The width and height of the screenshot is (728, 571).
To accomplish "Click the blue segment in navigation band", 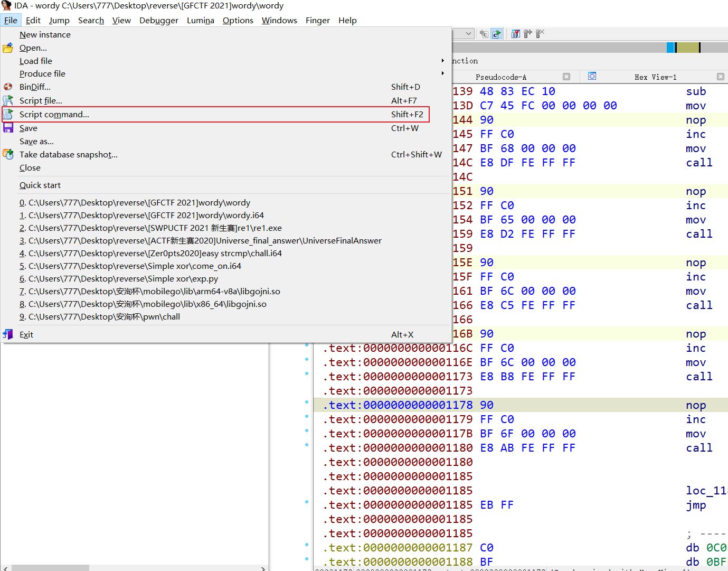I will tap(670, 48).
